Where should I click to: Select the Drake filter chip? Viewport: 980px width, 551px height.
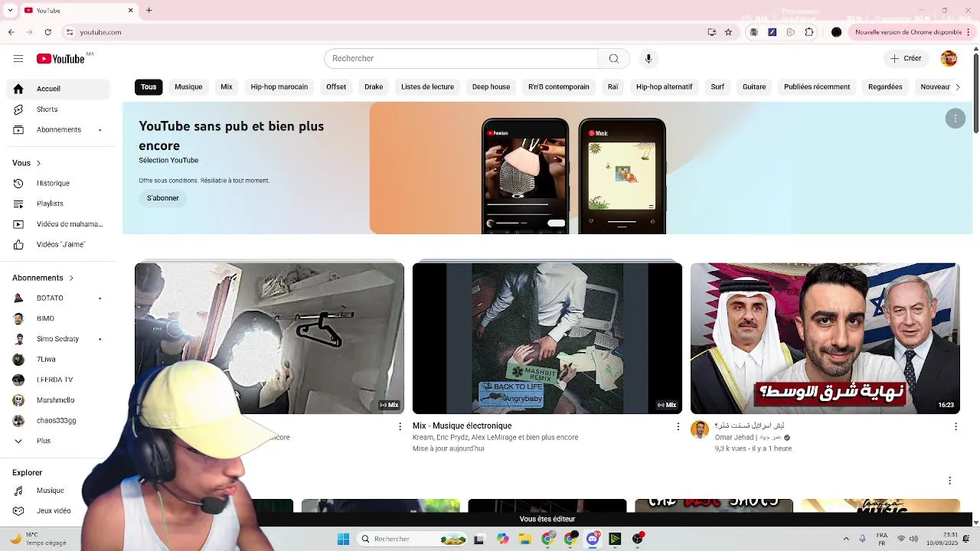(374, 87)
